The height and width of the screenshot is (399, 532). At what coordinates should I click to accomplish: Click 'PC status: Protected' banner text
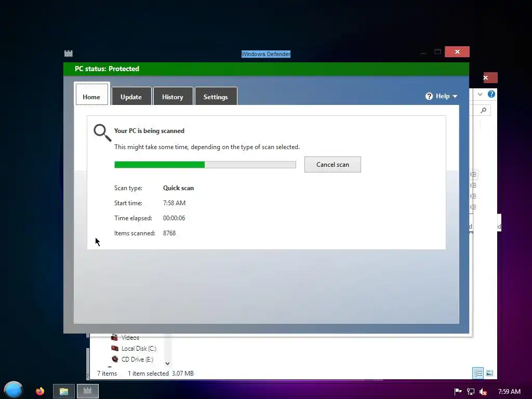pos(107,69)
